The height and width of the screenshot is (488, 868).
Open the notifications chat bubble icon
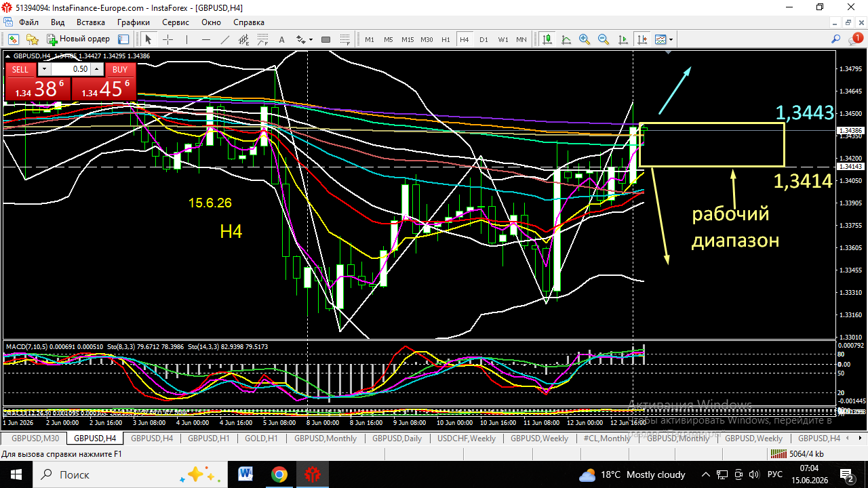[x=855, y=39]
